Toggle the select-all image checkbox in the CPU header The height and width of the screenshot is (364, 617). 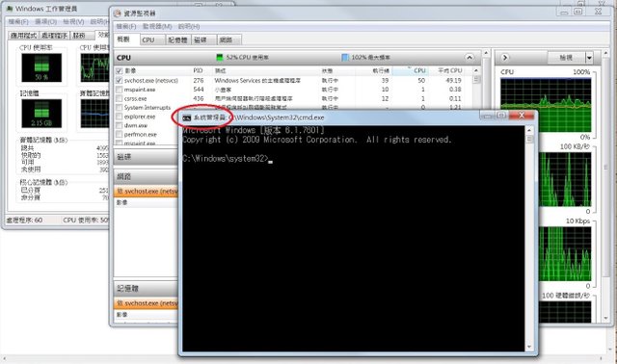[119, 70]
